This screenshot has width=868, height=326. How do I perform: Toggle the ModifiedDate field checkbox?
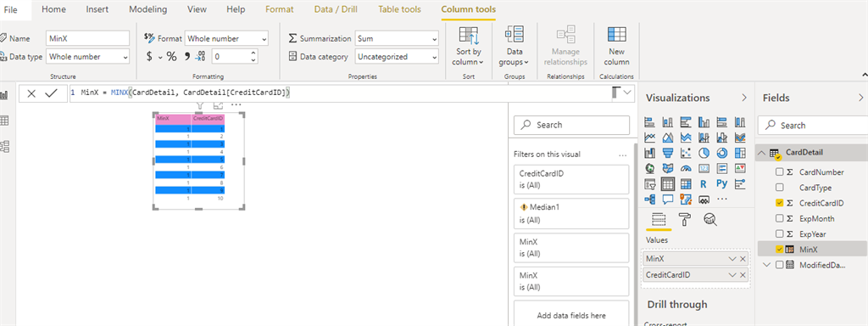780,265
